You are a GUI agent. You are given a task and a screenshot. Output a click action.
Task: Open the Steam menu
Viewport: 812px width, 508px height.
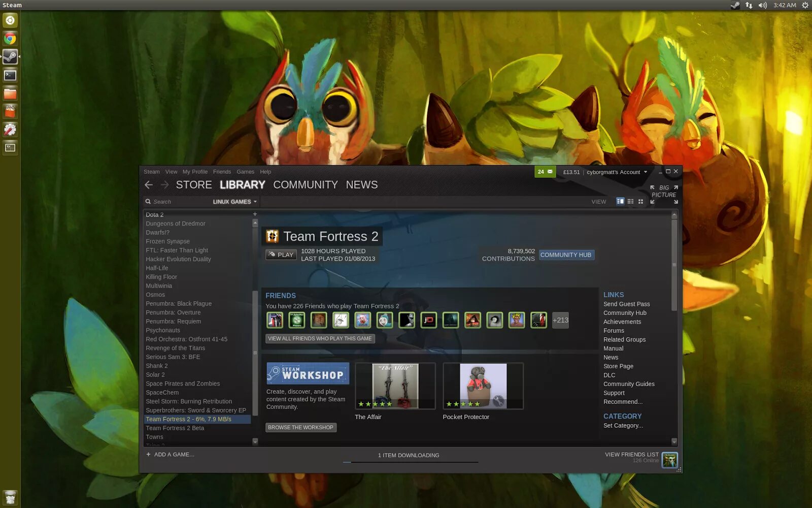click(151, 172)
